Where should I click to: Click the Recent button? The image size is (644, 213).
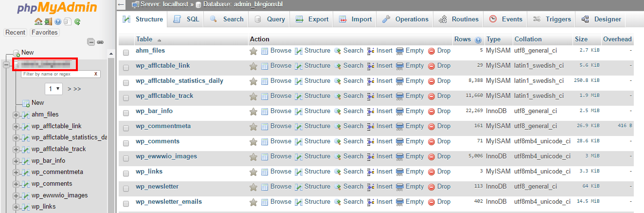pos(16,33)
